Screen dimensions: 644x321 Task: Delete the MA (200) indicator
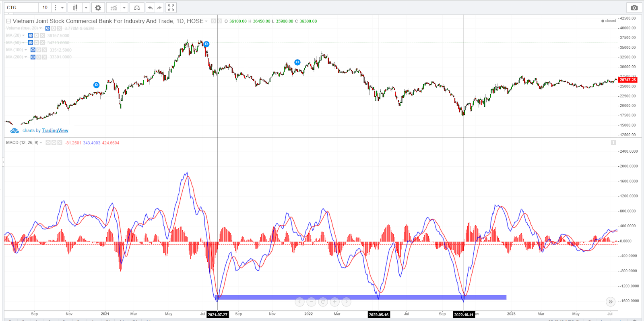tap(45, 57)
